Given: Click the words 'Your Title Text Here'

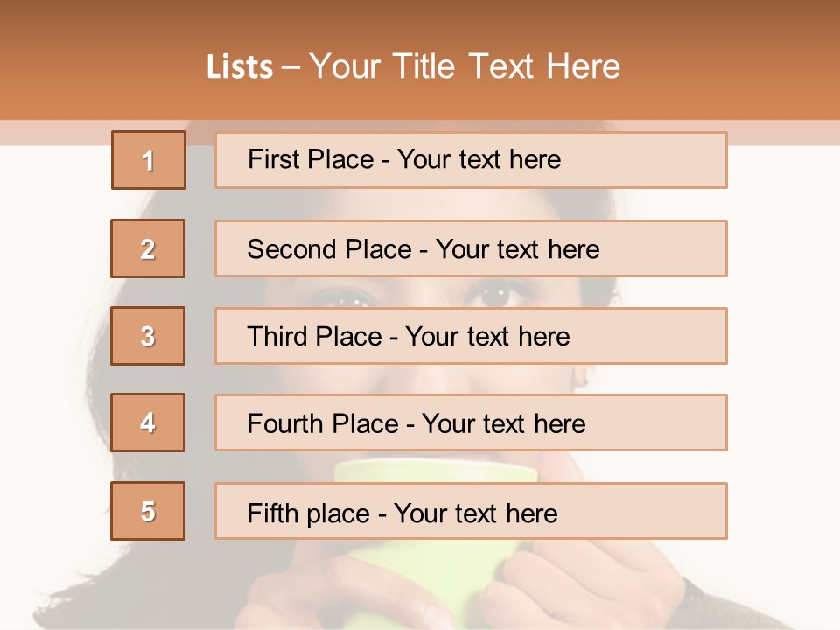Looking at the screenshot, I should point(465,66).
